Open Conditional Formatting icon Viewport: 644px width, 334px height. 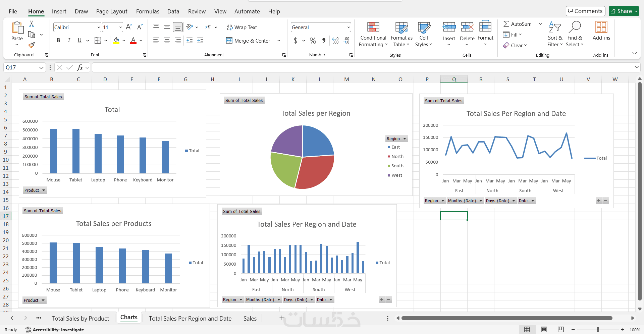(373, 27)
